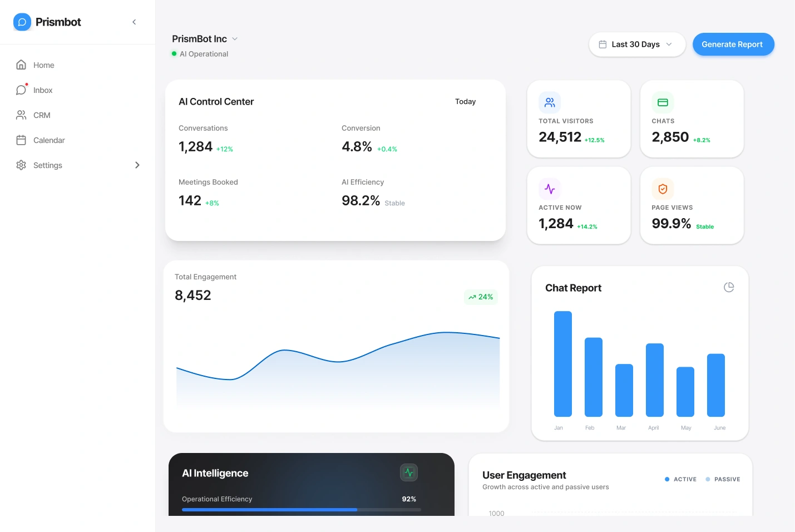Click the Active Now pulse icon
This screenshot has height=532, width=795.
click(550, 189)
